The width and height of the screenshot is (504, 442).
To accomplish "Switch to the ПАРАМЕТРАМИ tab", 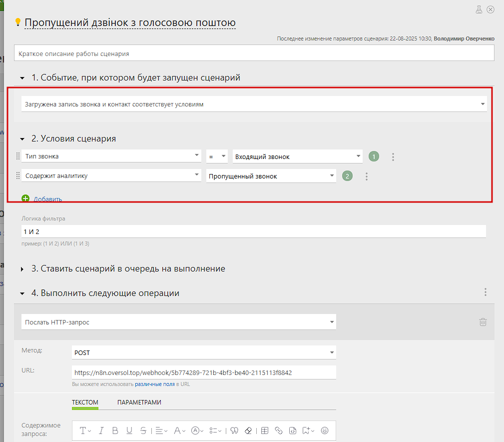I will click(x=139, y=402).
